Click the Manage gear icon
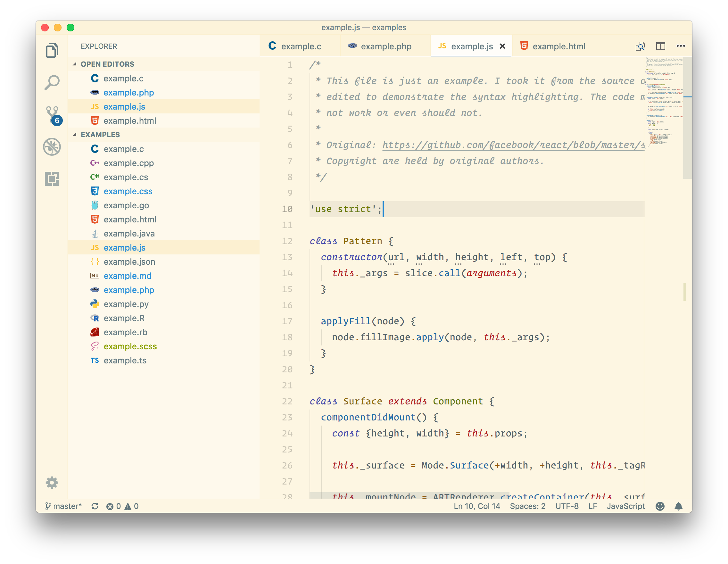The image size is (728, 564). 52,482
